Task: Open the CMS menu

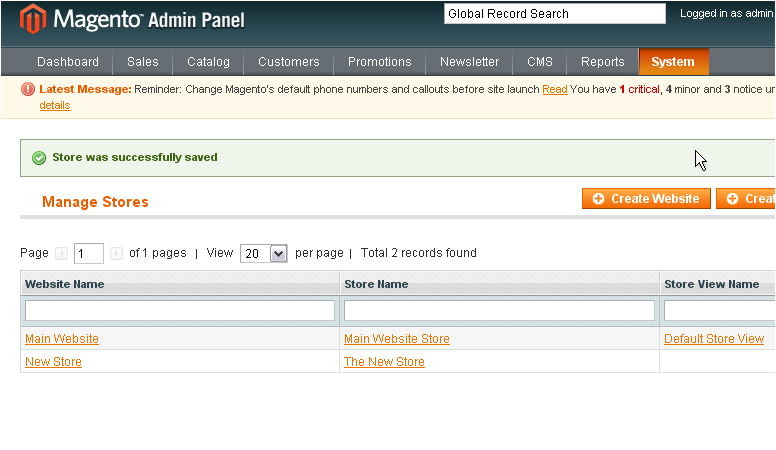Action: point(540,62)
